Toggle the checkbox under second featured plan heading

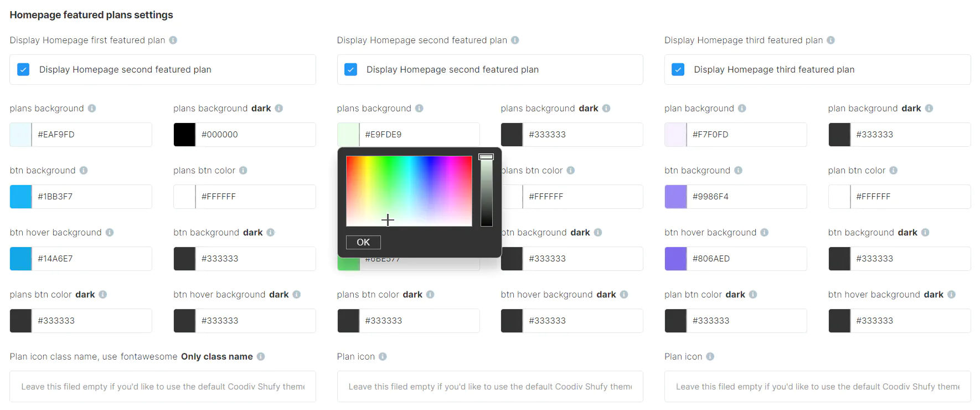[x=350, y=70]
